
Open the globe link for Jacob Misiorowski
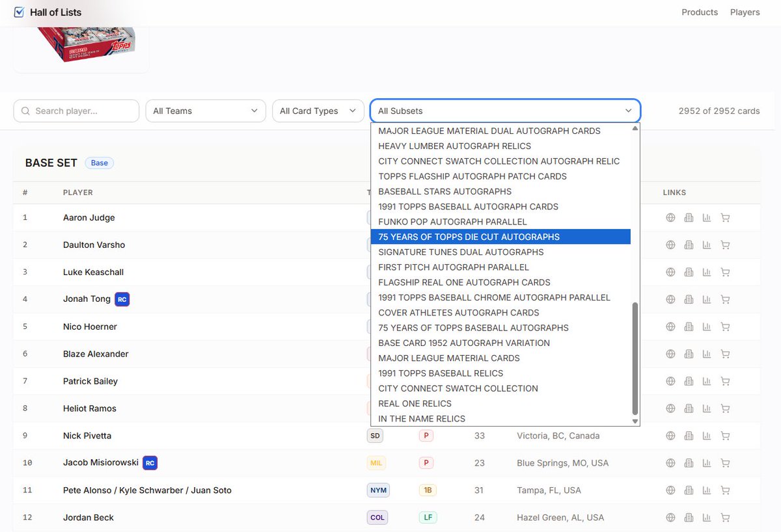click(670, 464)
